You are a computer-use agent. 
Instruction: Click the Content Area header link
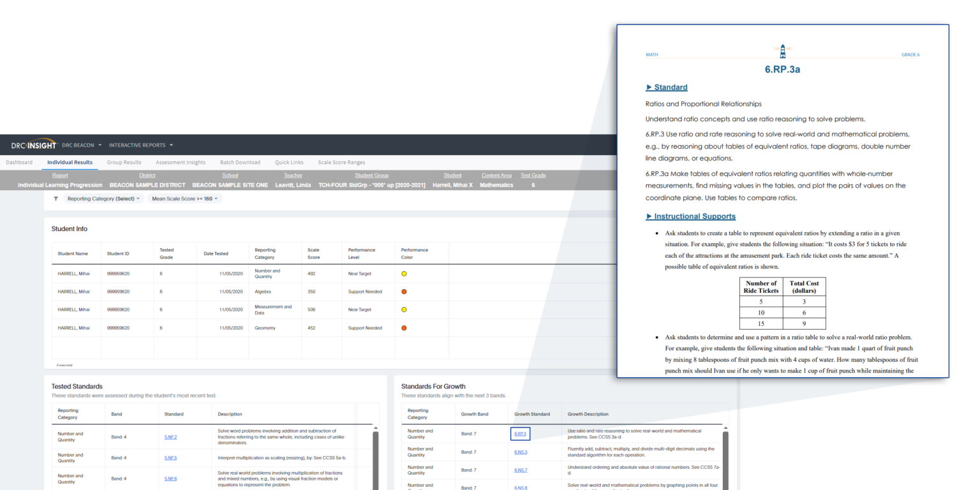pyautogui.click(x=496, y=175)
